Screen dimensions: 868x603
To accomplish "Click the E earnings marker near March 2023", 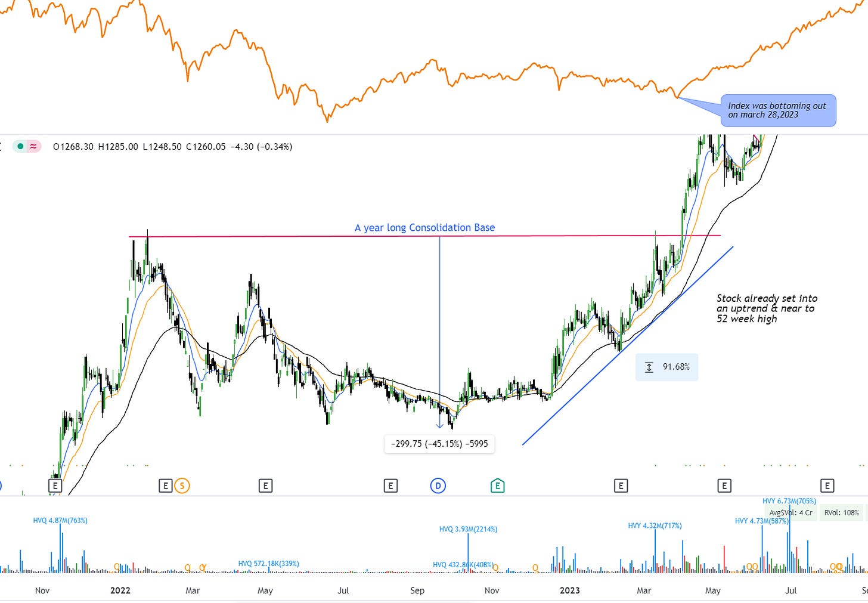I will 621,486.
